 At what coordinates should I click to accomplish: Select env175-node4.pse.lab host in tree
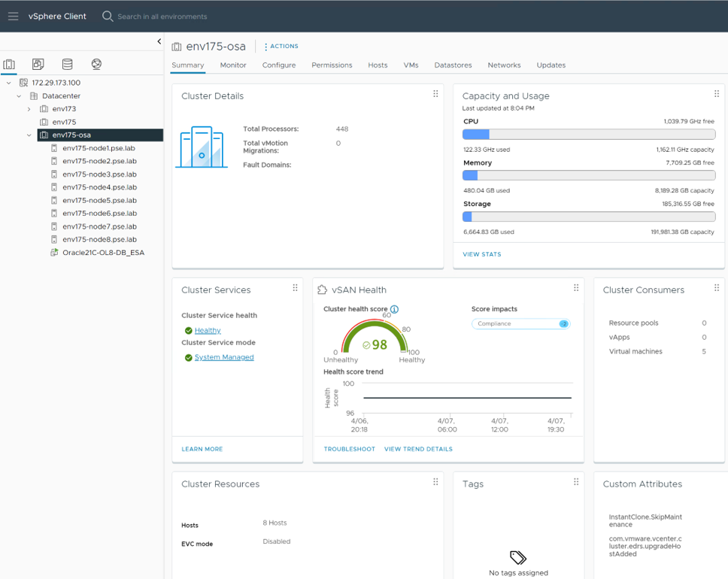(x=99, y=187)
